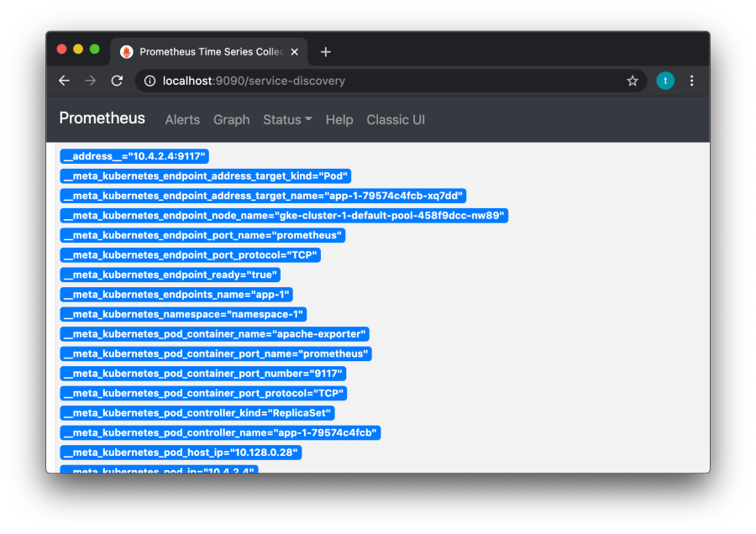The image size is (756, 534).
Task: Click the pod_container_name="apache-exporter" label
Action: (x=214, y=334)
